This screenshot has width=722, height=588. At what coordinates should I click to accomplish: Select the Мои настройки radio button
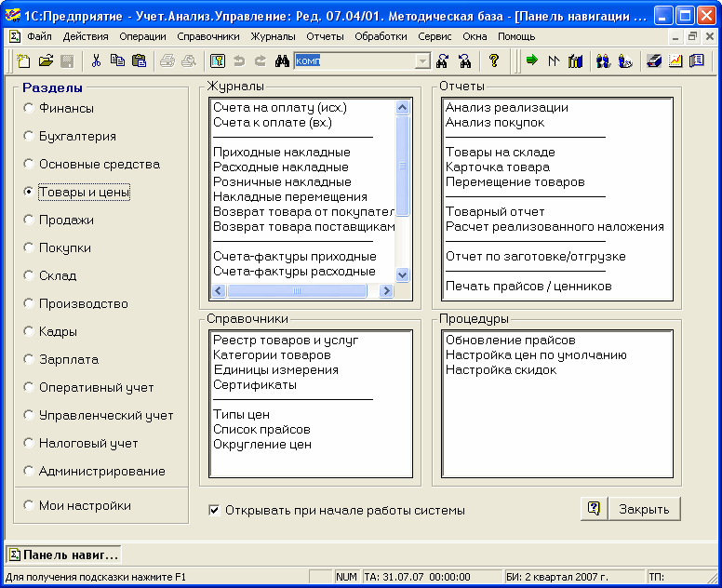(29, 505)
